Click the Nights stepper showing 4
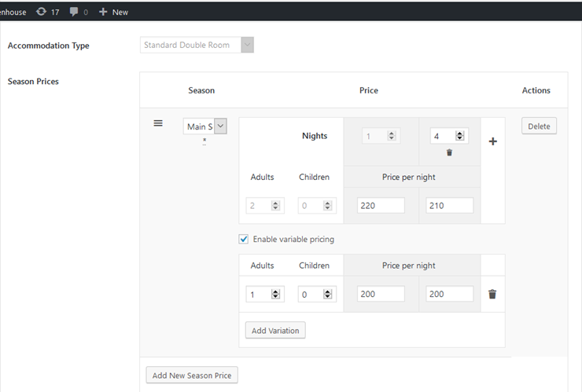The image size is (582, 392). tap(449, 136)
